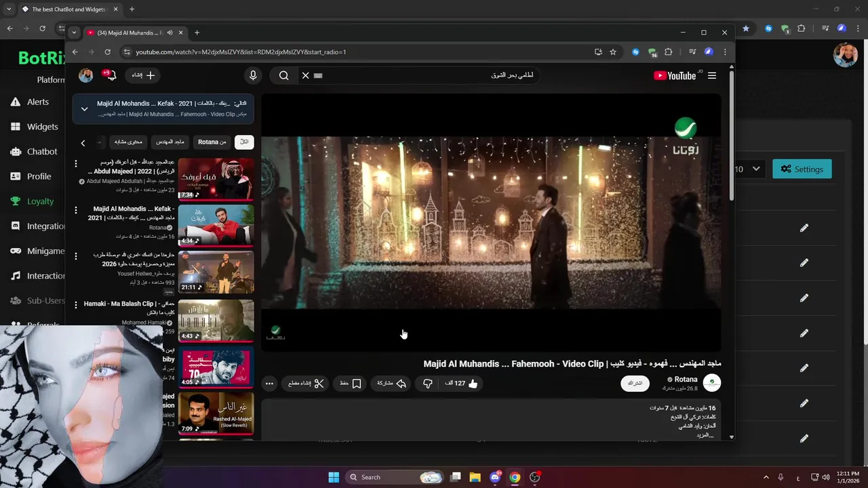This screenshot has height=488, width=868.
Task: Share the Fahemooh video
Action: tap(391, 384)
